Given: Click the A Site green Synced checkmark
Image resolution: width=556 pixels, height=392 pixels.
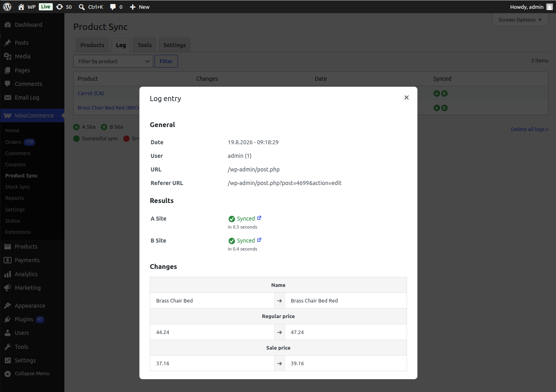Looking at the screenshot, I should (232, 219).
